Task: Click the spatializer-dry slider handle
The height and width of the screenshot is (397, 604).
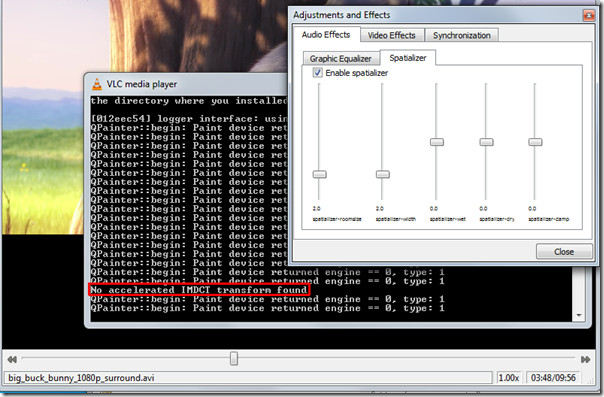Action: [x=486, y=142]
